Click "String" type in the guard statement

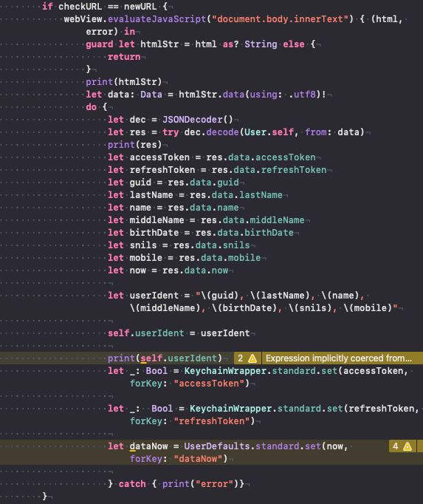[x=261, y=44]
